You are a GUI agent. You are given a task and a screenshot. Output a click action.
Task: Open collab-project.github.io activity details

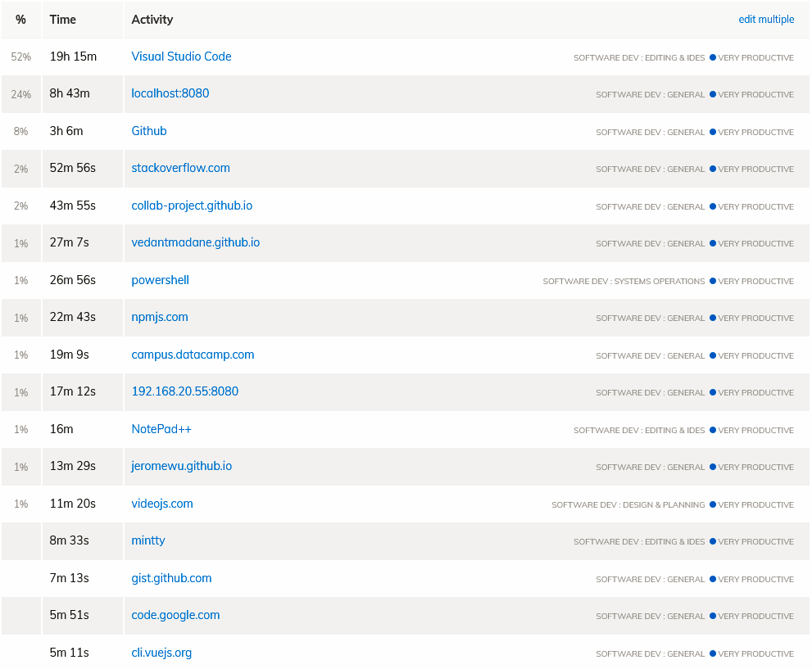coord(192,206)
